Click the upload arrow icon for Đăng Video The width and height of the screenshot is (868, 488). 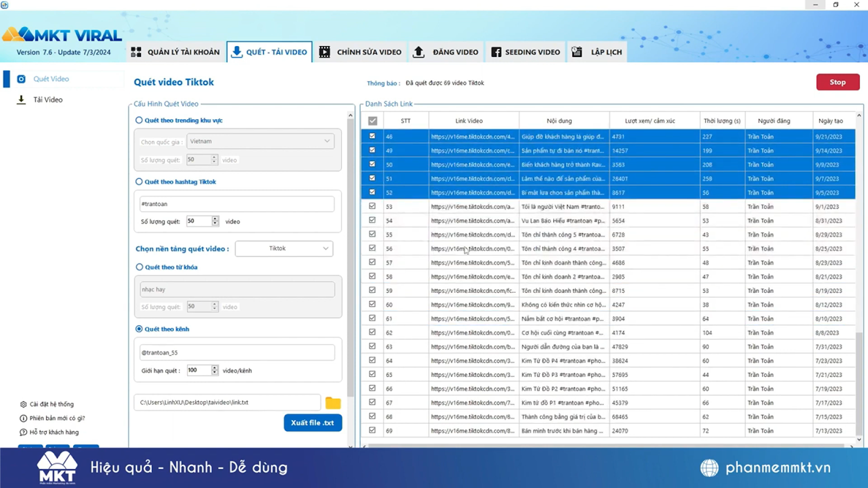418,52
